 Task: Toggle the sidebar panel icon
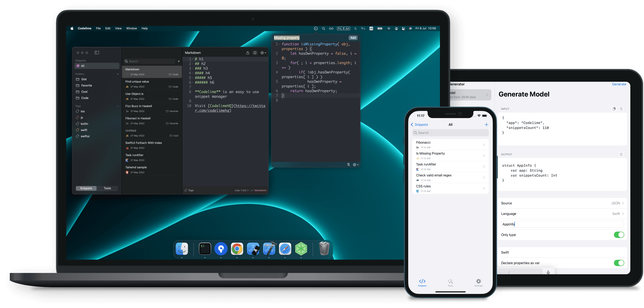click(x=97, y=52)
